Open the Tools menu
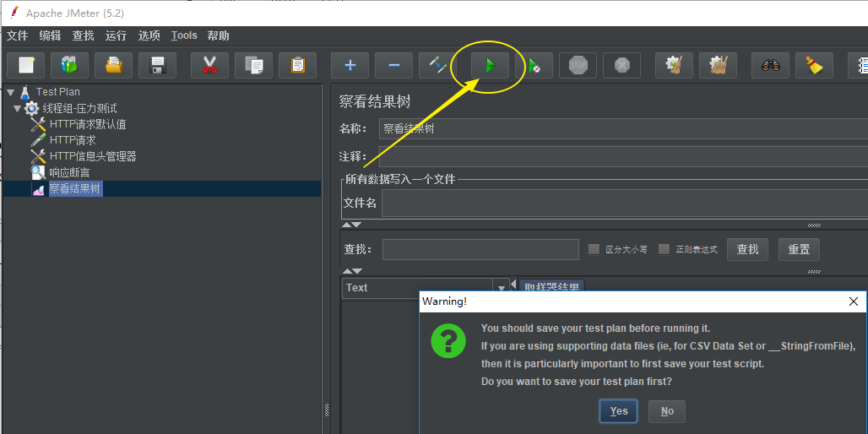This screenshot has width=868, height=434. 184,36
